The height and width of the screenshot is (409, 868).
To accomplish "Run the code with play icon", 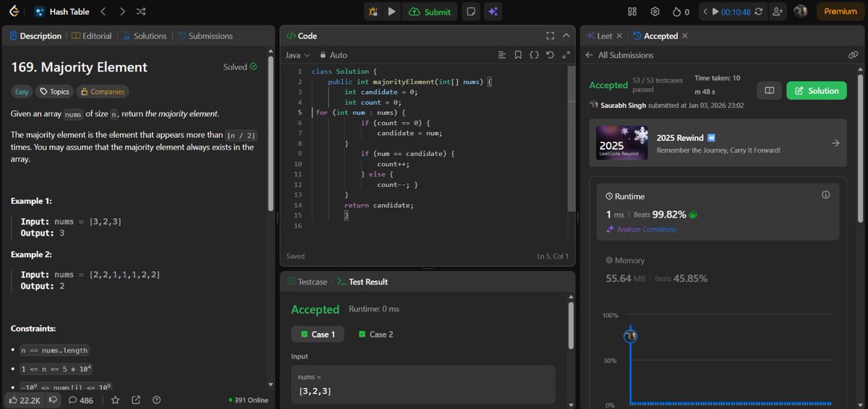I will coord(391,12).
